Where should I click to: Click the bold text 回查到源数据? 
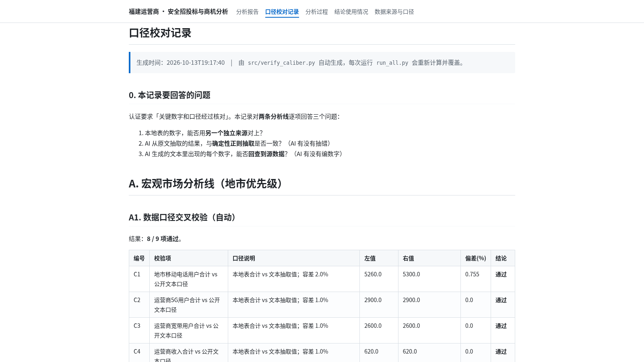[266, 154]
